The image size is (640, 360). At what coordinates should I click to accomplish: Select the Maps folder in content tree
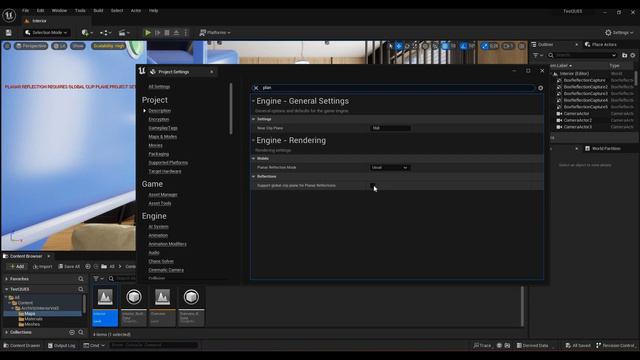[30, 313]
